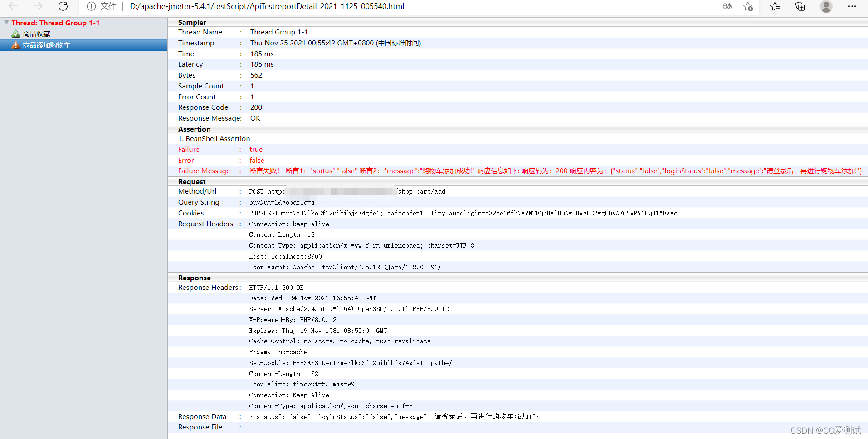This screenshot has width=868, height=439.
Task: Open the collections icon
Action: click(x=800, y=6)
